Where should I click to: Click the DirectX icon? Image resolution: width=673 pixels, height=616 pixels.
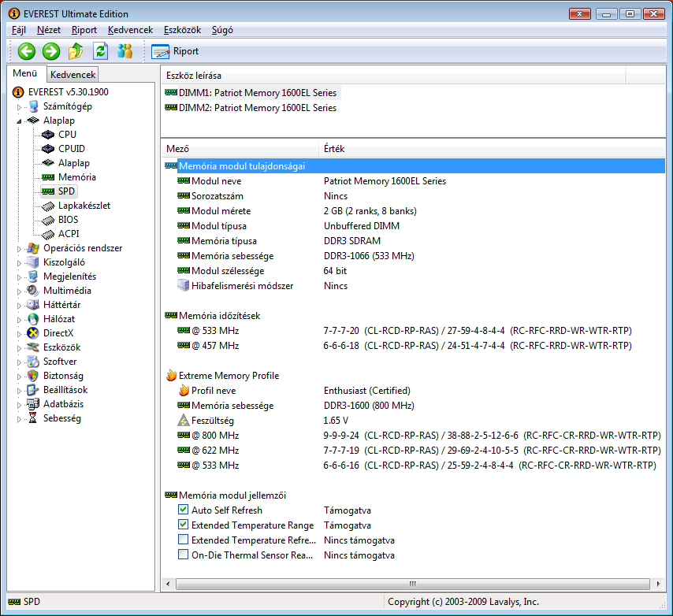coord(33,333)
